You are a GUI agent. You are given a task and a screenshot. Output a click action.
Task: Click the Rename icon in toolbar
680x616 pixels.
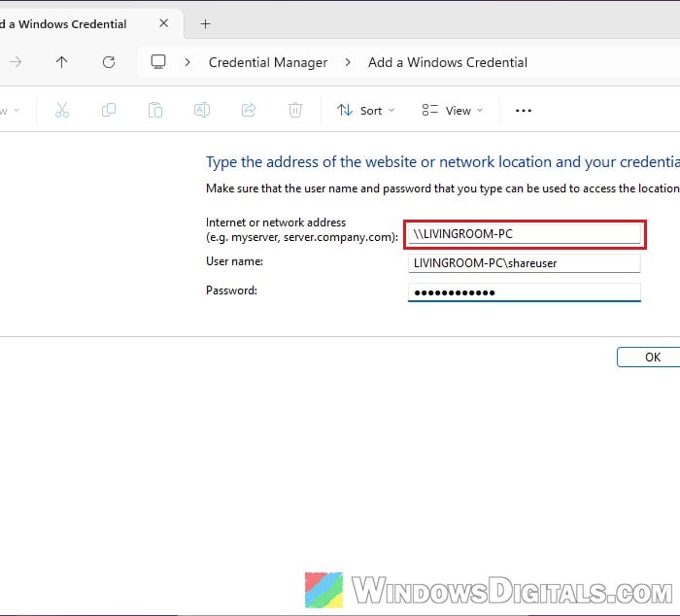pyautogui.click(x=202, y=110)
